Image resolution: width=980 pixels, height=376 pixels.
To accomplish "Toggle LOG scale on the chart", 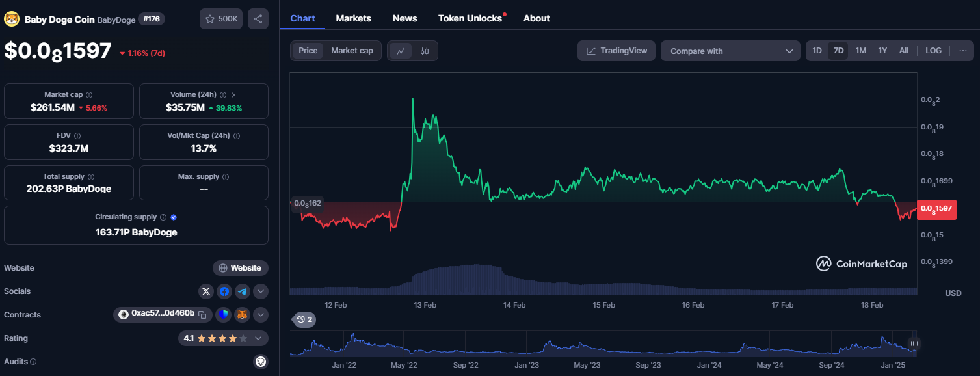I will pyautogui.click(x=933, y=51).
